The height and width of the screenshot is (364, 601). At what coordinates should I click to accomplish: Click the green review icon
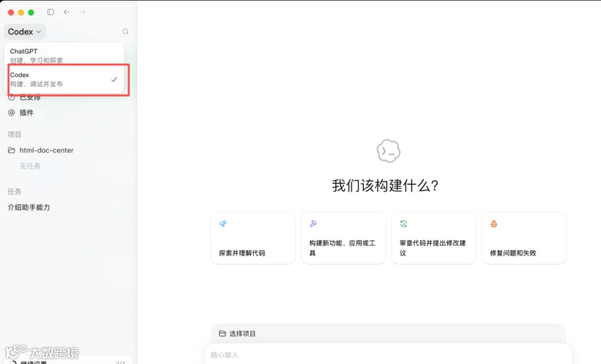click(403, 224)
